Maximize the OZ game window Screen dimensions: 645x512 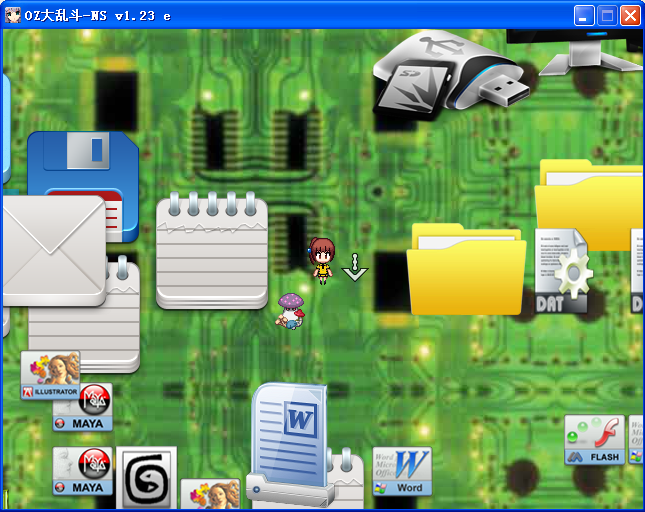tap(607, 16)
